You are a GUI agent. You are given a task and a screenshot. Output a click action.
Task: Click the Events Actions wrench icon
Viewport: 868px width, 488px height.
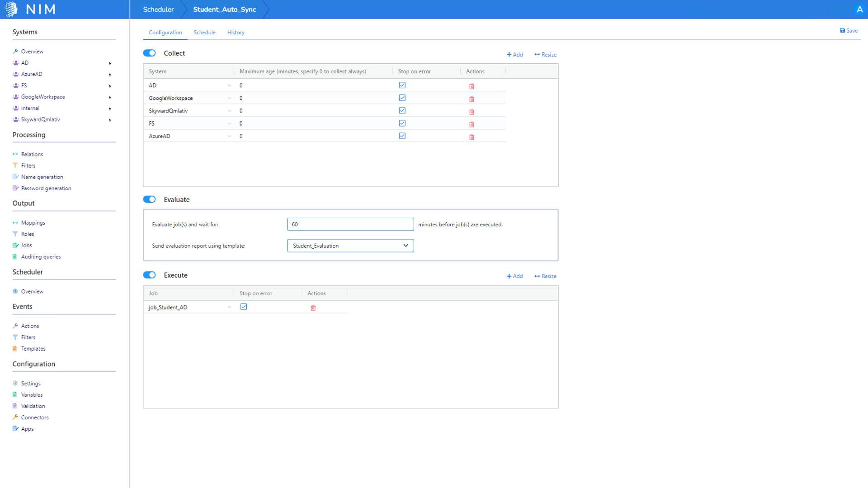(x=15, y=326)
